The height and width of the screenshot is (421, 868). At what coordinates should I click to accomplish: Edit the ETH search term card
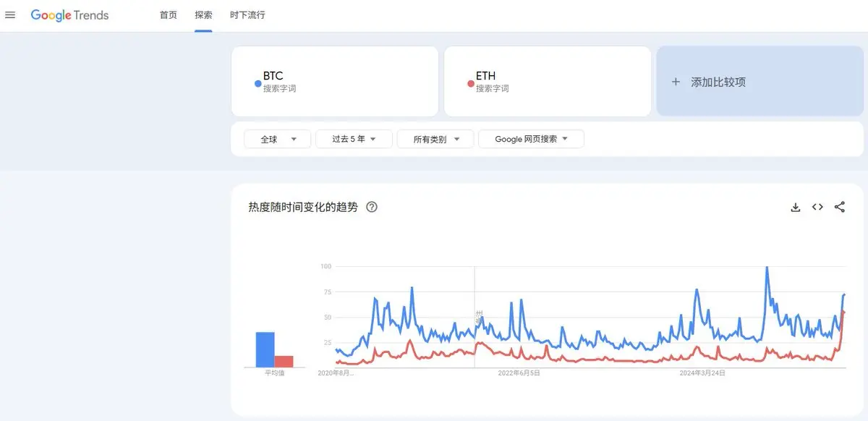coord(548,81)
